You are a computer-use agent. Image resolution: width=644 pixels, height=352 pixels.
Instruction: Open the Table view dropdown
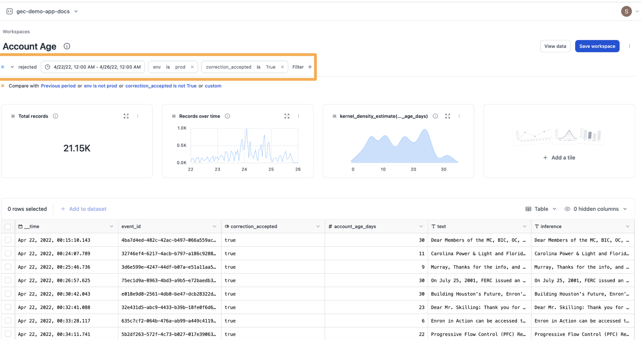point(541,209)
